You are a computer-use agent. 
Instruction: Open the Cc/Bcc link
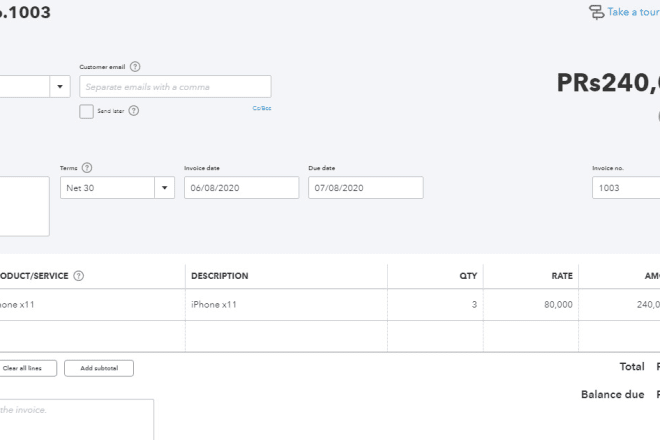[262, 108]
